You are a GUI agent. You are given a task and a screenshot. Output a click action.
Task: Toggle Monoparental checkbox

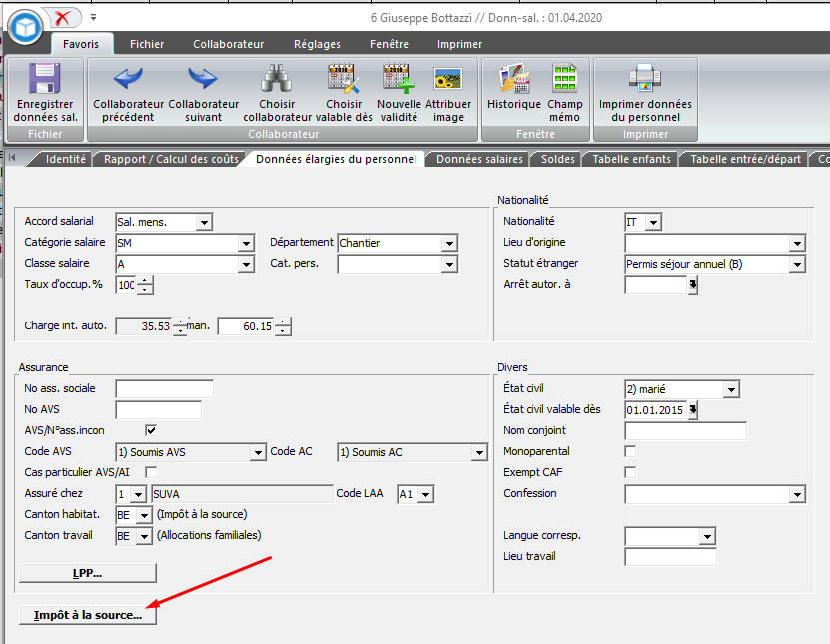pyautogui.click(x=630, y=451)
